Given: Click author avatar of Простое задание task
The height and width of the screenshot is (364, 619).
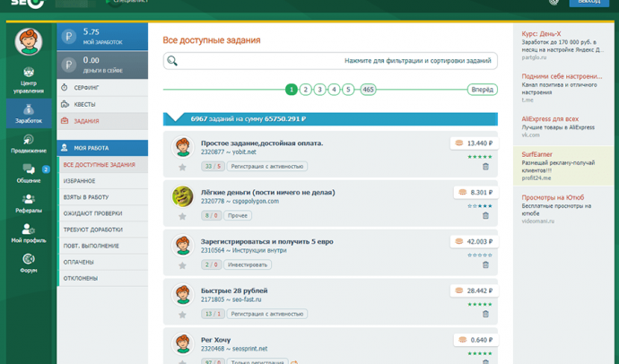Looking at the screenshot, I should coord(182,147).
